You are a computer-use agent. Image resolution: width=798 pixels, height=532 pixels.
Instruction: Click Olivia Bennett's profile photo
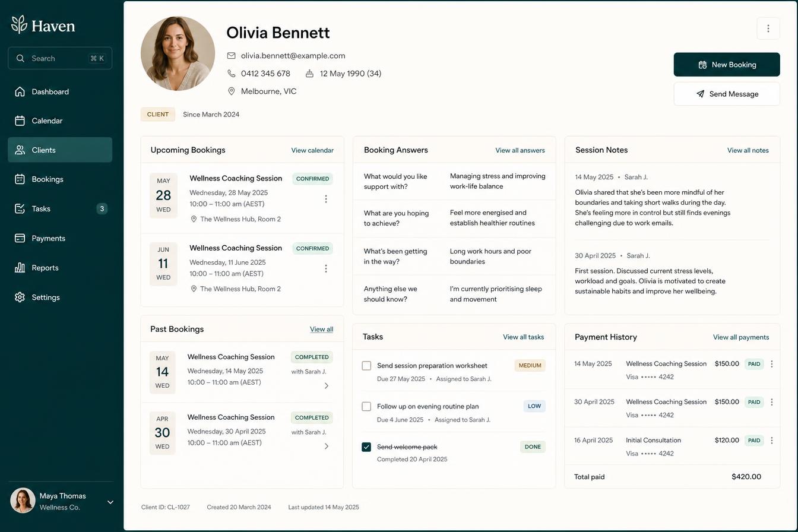(x=178, y=53)
